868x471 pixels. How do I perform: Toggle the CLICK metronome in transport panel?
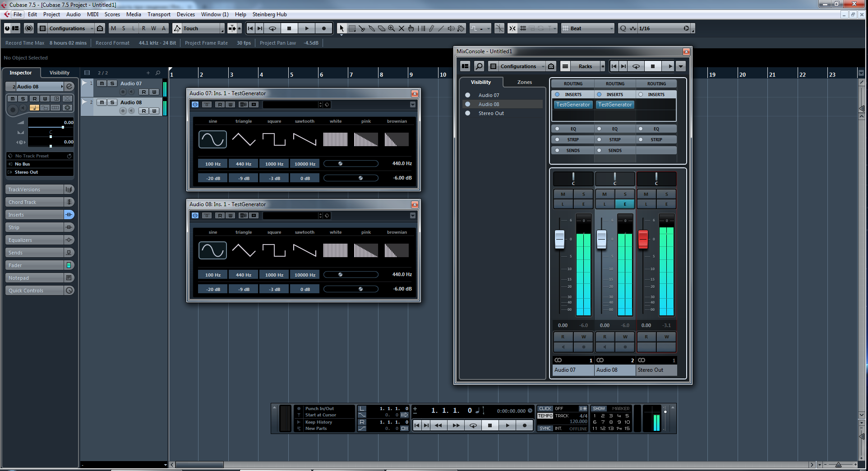coord(545,409)
